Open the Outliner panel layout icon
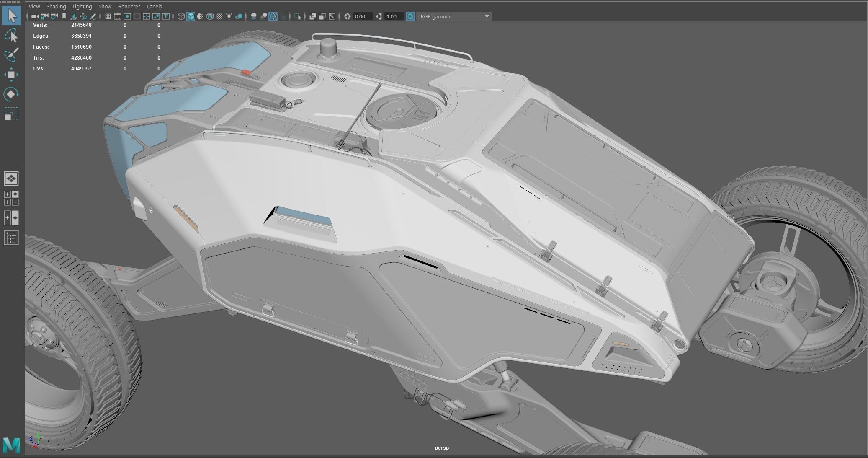868x458 pixels. (x=11, y=238)
